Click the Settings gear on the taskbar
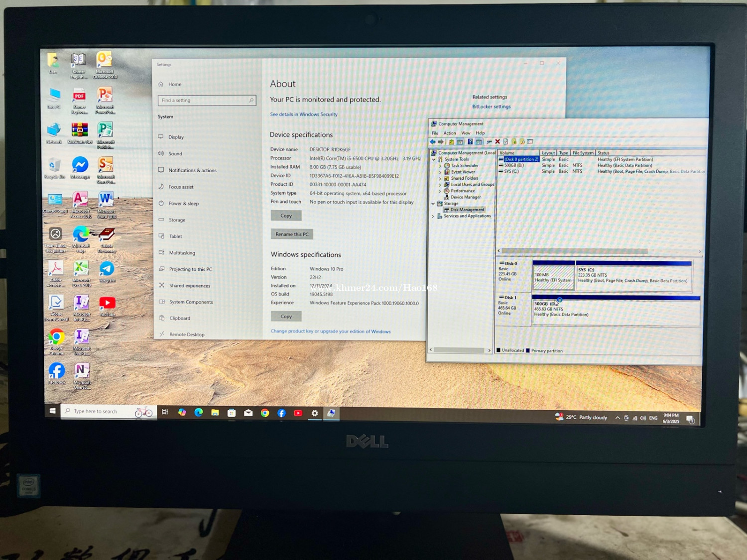747x560 pixels. pos(315,413)
